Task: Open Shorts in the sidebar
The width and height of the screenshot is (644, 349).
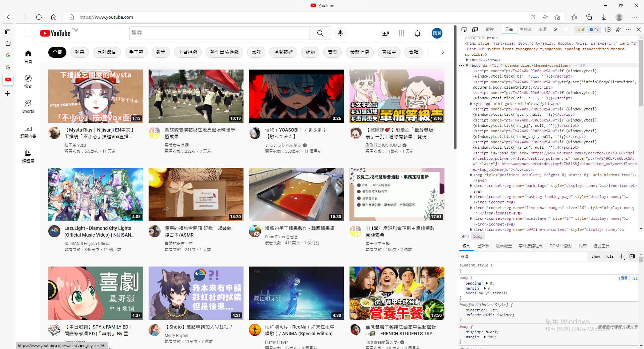Action: click(28, 106)
